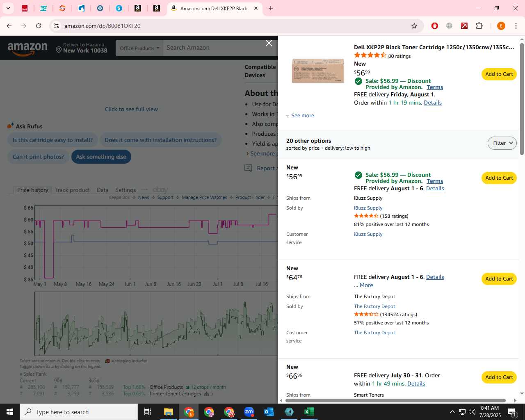Reload the Amazon page
This screenshot has width=525, height=420.
point(39,26)
